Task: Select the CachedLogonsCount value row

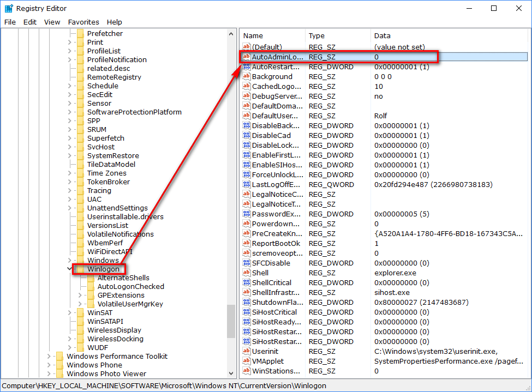Action: tap(385, 86)
